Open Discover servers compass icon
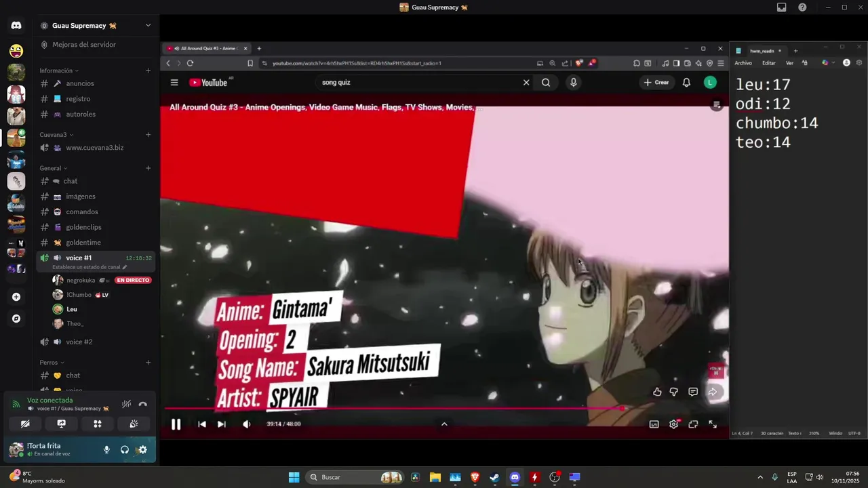The height and width of the screenshot is (488, 868). 16,319
